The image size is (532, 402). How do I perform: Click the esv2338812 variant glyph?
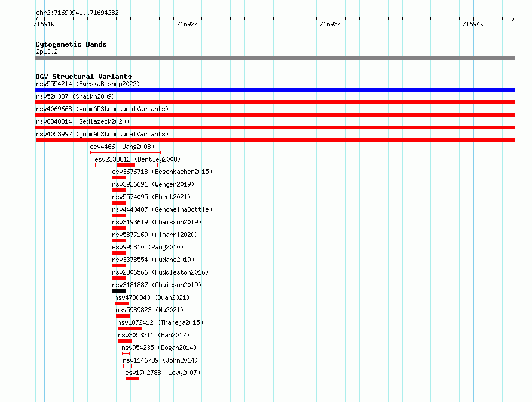click(x=127, y=165)
